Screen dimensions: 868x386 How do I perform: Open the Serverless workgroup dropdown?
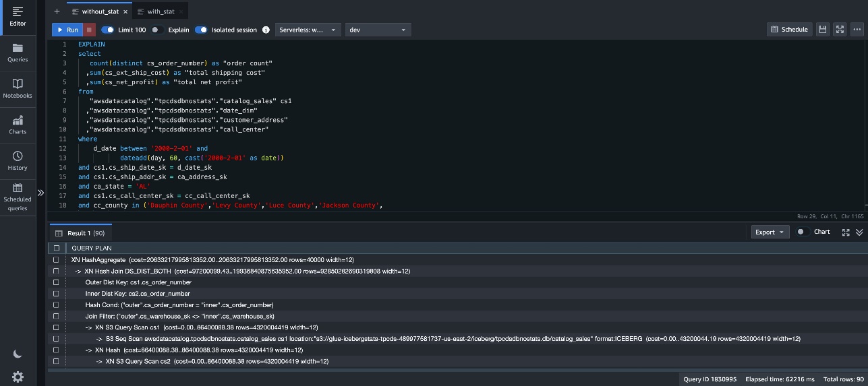point(308,30)
